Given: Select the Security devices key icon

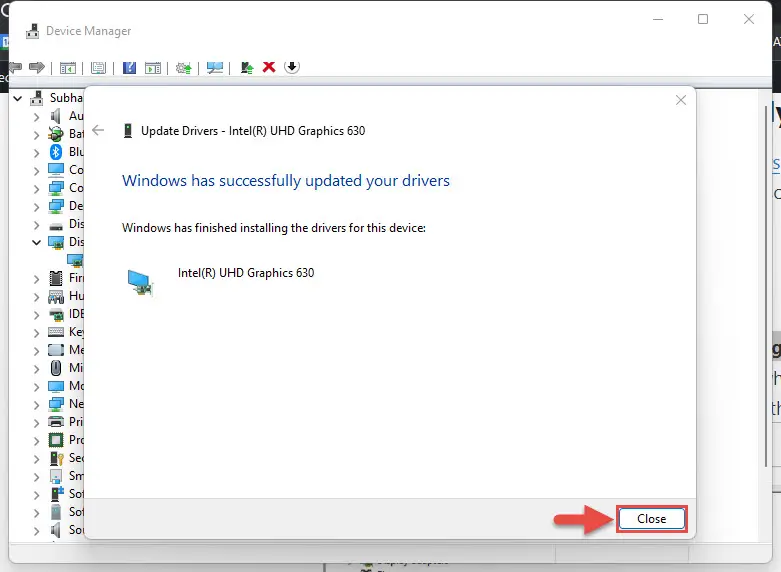Looking at the screenshot, I should (56, 458).
